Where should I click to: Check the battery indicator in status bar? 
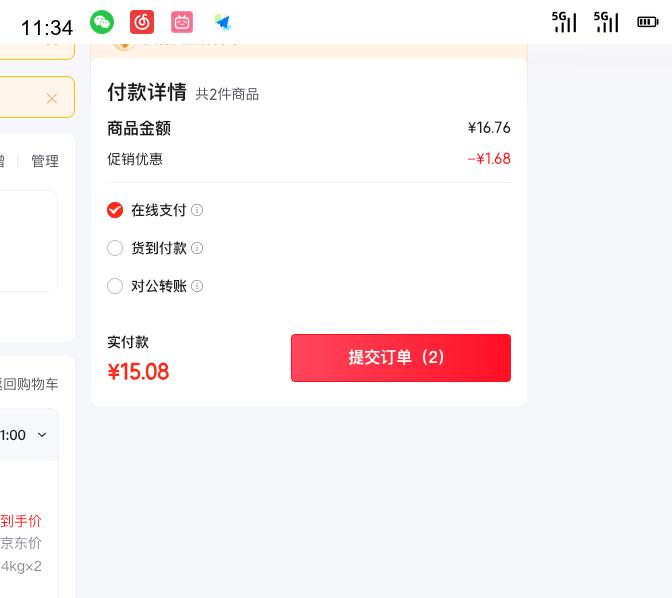(647, 22)
